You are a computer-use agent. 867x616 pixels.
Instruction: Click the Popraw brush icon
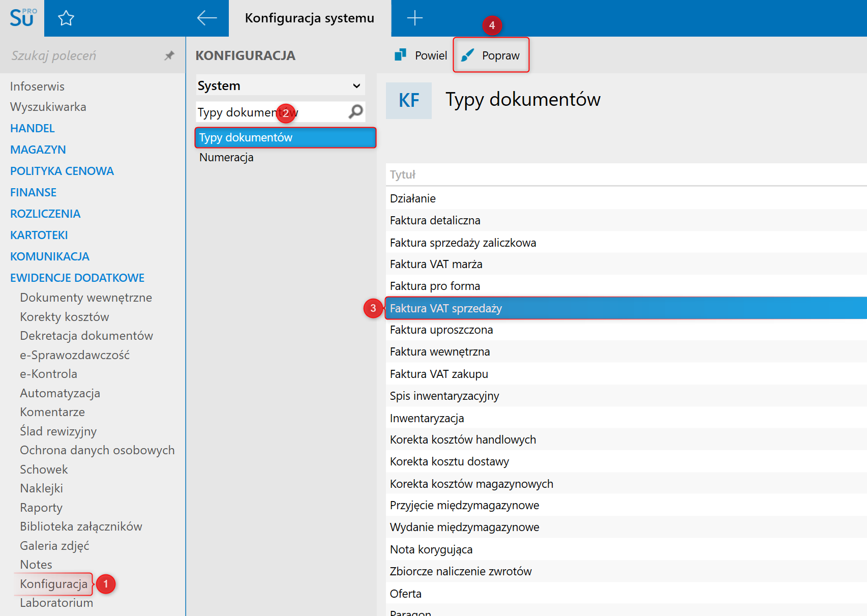tap(467, 55)
